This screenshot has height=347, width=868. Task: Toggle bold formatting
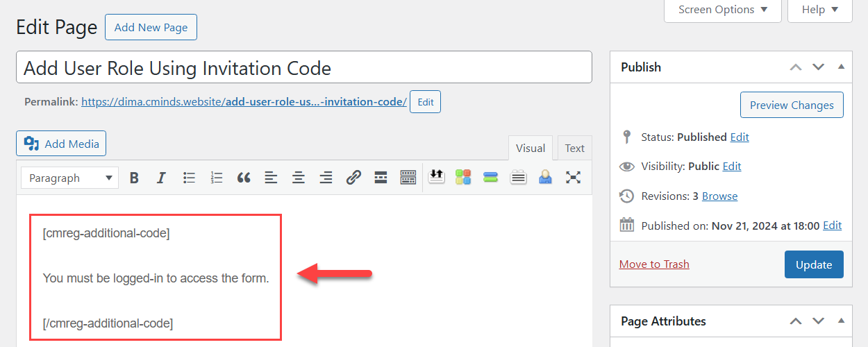click(134, 178)
